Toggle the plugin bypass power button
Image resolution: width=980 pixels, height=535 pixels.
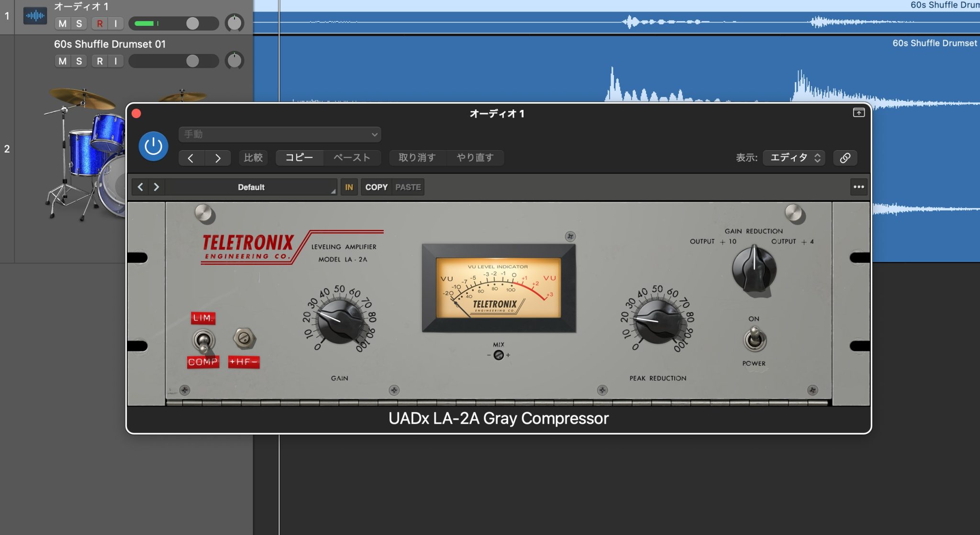pyautogui.click(x=153, y=145)
